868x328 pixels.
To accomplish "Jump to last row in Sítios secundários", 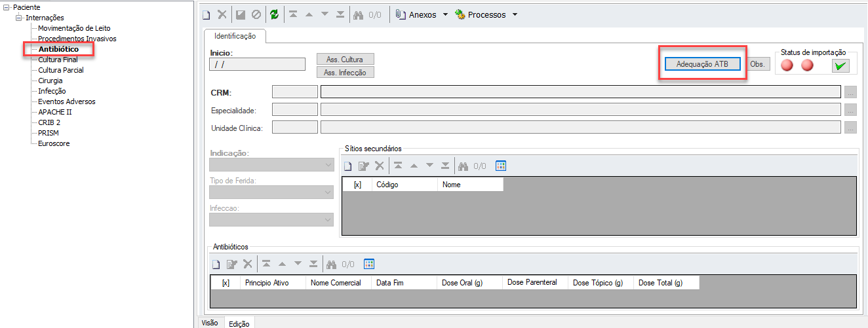I will pyautogui.click(x=445, y=166).
